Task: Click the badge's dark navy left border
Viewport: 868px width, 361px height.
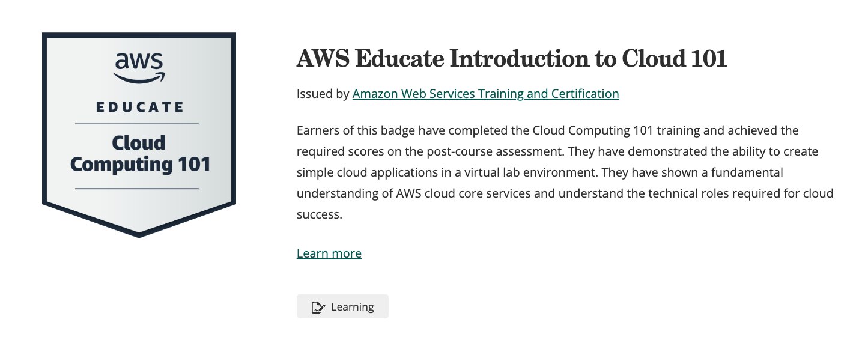Action: pyautogui.click(x=45, y=120)
